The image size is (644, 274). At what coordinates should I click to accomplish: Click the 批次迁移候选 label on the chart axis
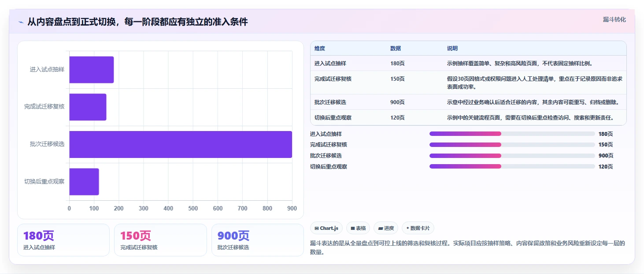[x=47, y=144]
